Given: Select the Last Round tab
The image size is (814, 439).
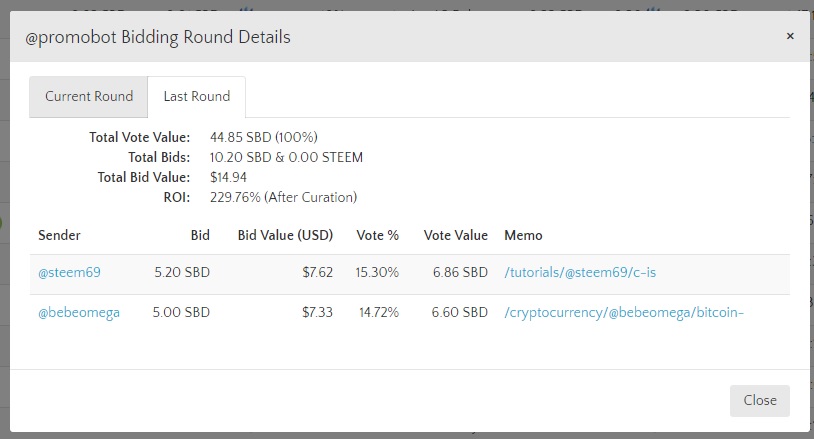Looking at the screenshot, I should coord(197,97).
